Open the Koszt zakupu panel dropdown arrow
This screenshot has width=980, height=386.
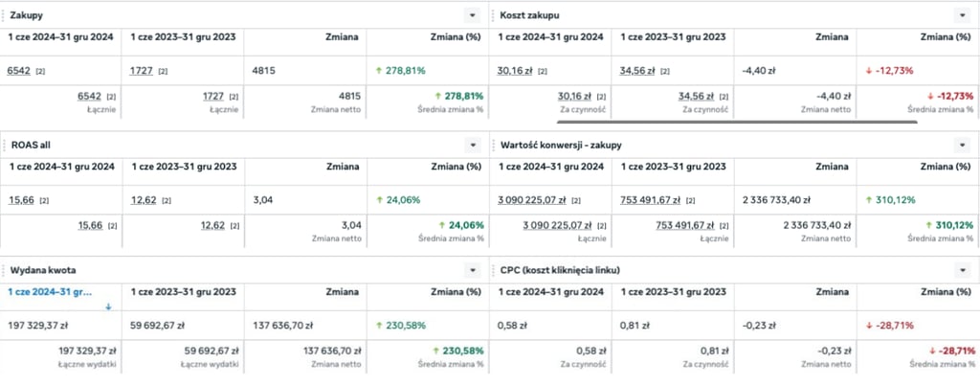[x=962, y=15]
